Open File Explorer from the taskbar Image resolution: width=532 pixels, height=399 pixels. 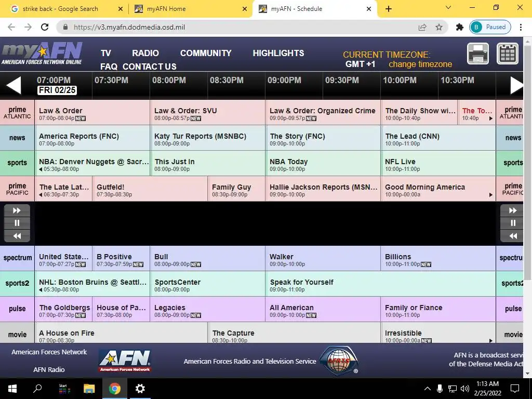89,389
